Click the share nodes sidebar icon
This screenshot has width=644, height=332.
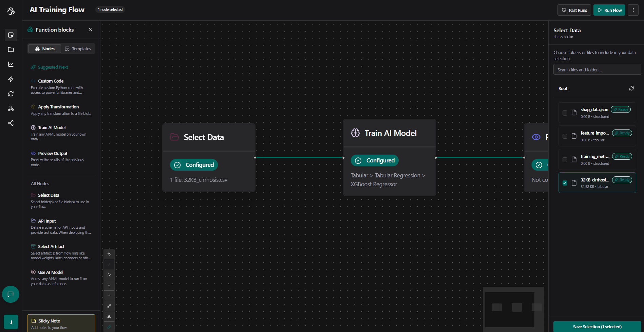11,123
